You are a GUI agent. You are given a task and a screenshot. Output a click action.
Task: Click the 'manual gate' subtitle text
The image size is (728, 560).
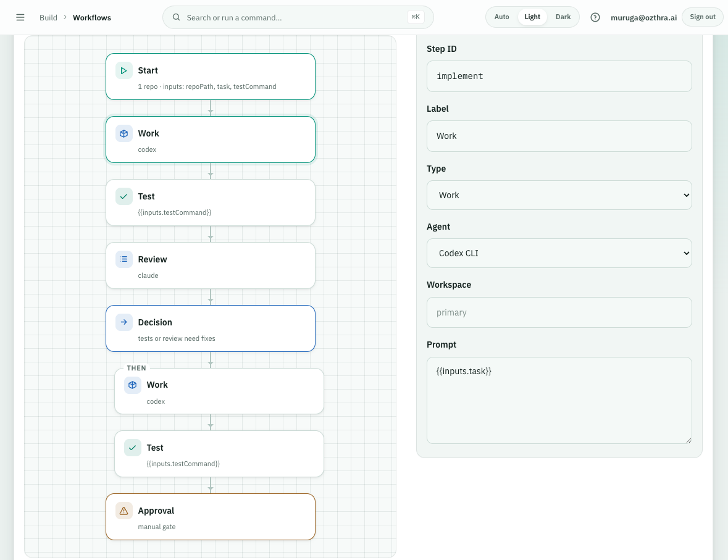pos(156,527)
